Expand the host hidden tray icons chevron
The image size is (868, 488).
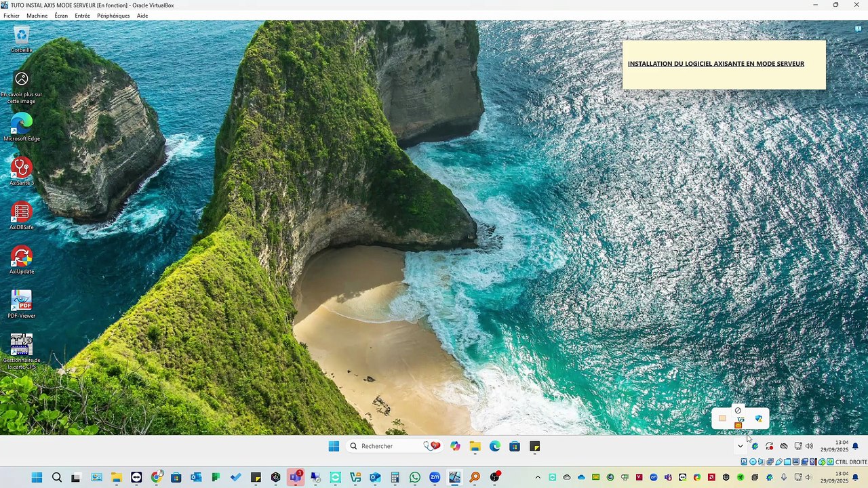538,477
